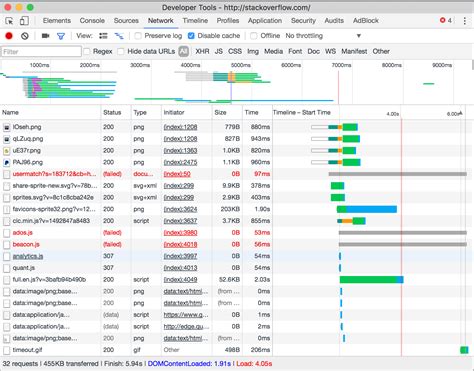Screen dimensions: 474x371
Task: Click the file icon of qLZuq.png
Action: pyautogui.click(x=7, y=139)
